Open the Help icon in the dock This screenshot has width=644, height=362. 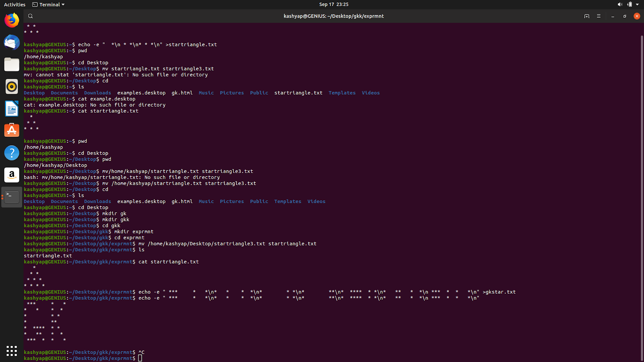[12, 153]
